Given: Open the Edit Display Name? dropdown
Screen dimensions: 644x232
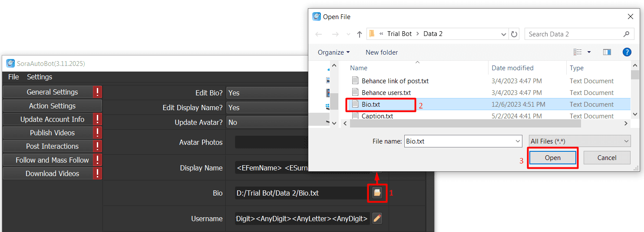Looking at the screenshot, I should (267, 108).
